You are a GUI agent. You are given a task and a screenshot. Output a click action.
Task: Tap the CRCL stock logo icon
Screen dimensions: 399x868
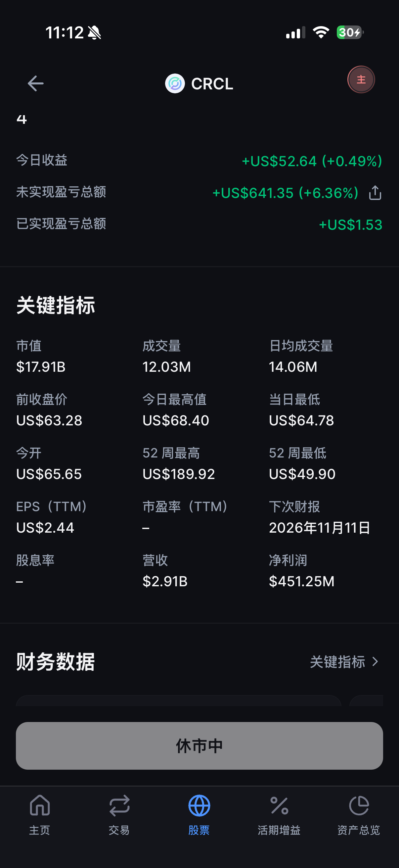[x=175, y=83]
